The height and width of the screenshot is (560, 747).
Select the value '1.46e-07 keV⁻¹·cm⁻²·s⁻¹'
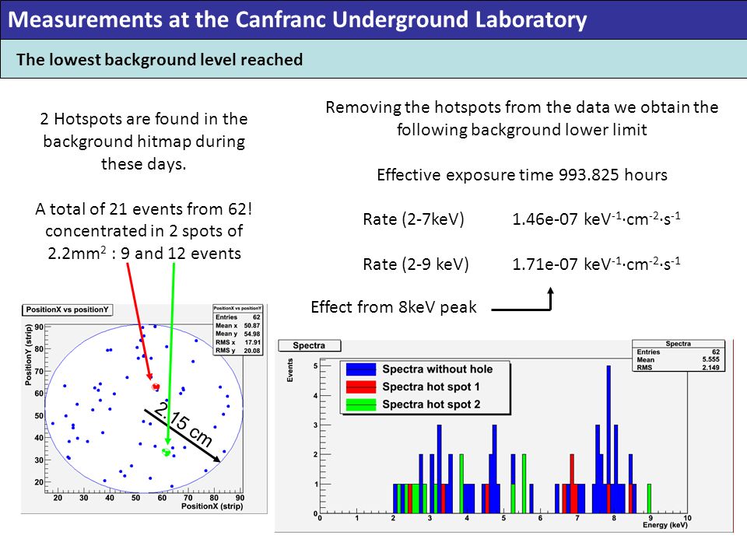click(x=596, y=219)
